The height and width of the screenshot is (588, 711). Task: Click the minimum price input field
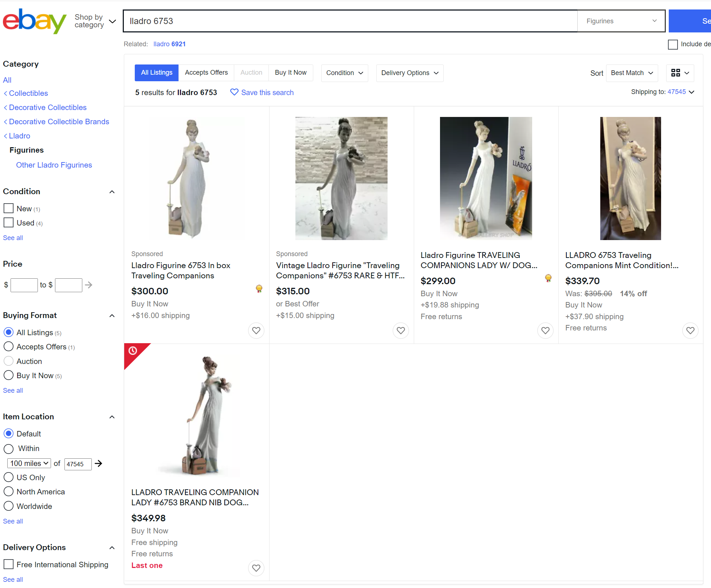click(24, 285)
